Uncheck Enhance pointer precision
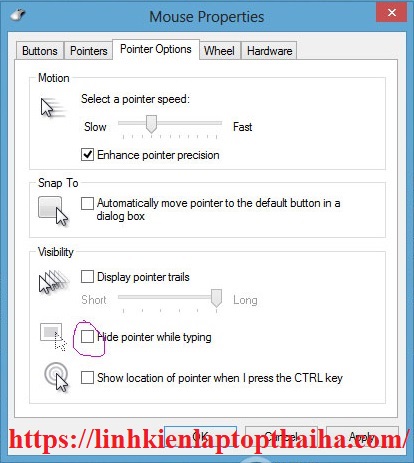This screenshot has width=414, height=463. 87,155
